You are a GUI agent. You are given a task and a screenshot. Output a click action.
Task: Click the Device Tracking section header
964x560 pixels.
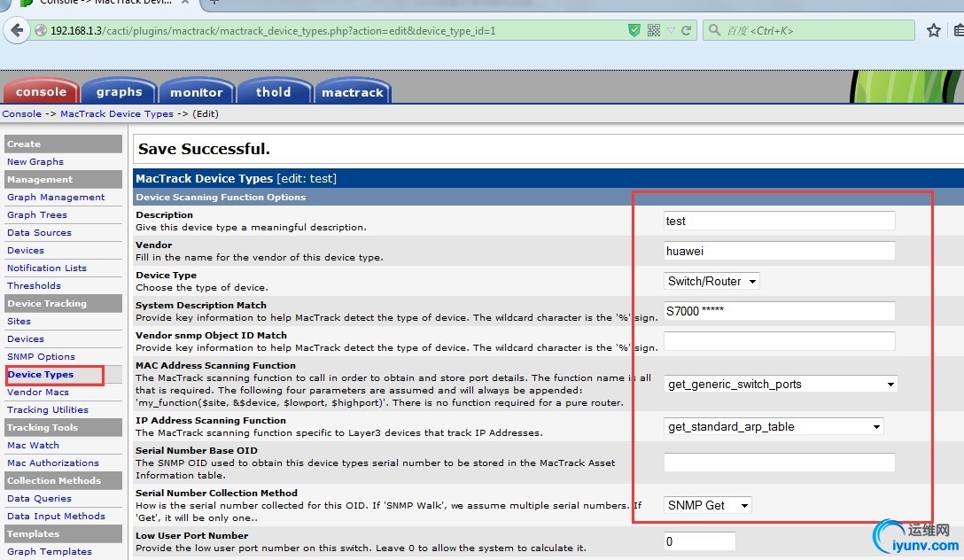63,304
